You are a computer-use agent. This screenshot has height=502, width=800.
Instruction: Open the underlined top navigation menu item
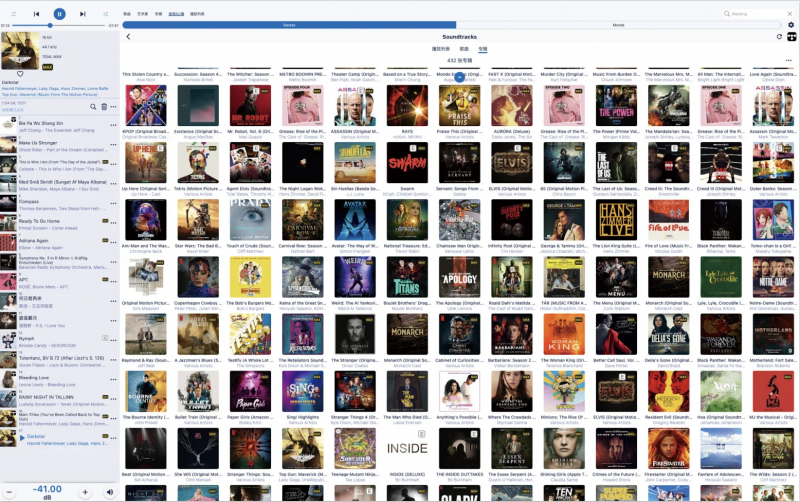(176, 14)
